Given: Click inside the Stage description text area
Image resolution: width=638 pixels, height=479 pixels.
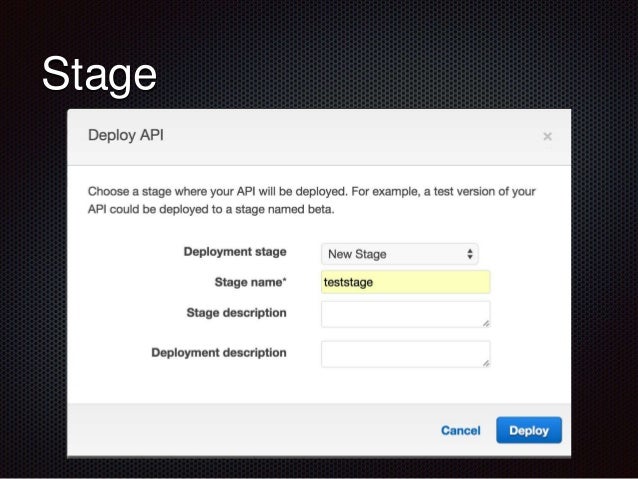Looking at the screenshot, I should (x=406, y=314).
